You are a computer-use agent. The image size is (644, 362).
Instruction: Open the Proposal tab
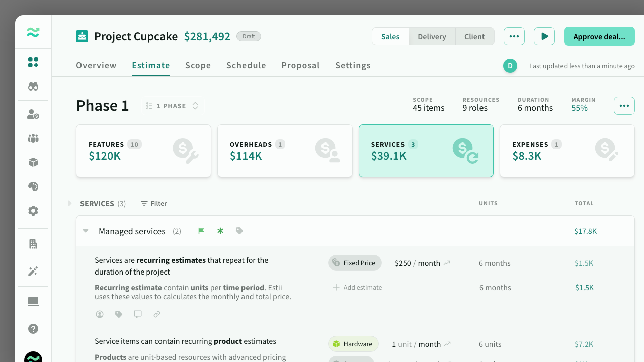click(x=300, y=65)
